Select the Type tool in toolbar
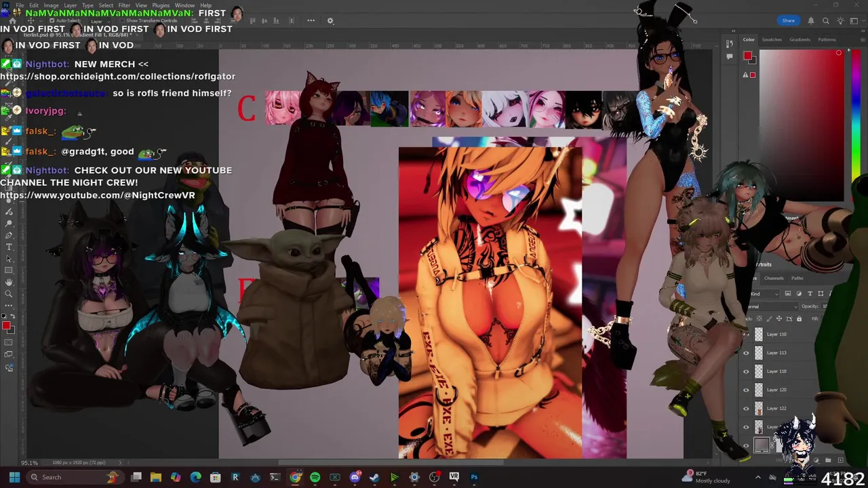This screenshot has height=488, width=868. [9, 247]
